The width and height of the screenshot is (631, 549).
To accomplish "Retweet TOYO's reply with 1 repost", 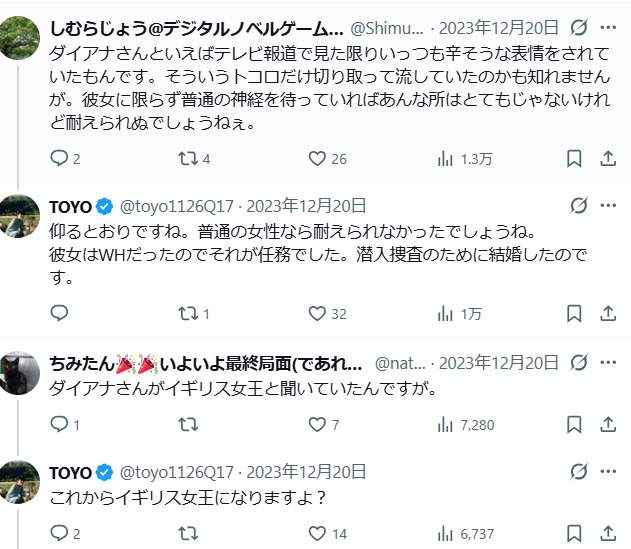I will point(188,314).
